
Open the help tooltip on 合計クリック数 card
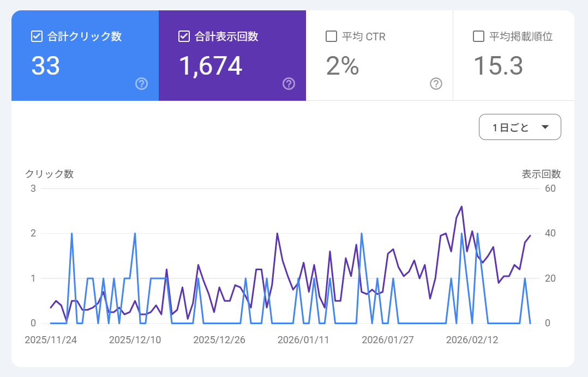(141, 84)
